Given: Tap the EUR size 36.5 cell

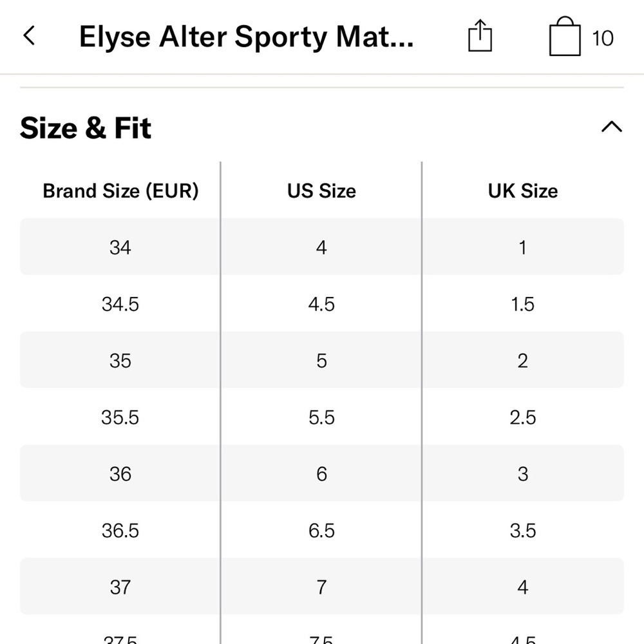Looking at the screenshot, I should click(x=120, y=530).
